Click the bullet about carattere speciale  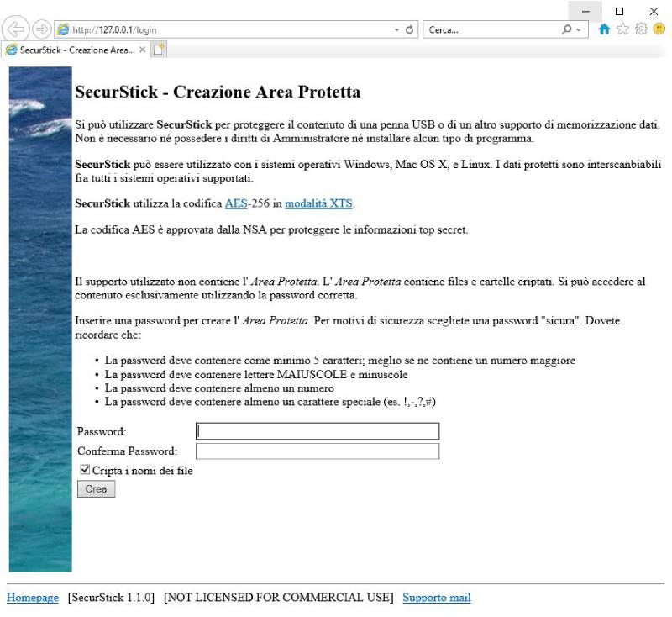[x=270, y=402]
